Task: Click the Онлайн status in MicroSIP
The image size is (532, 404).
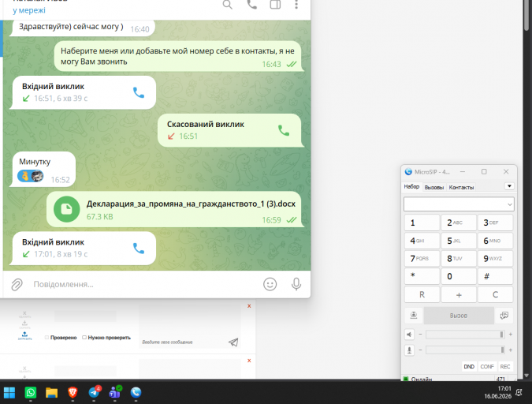Action: (x=422, y=379)
